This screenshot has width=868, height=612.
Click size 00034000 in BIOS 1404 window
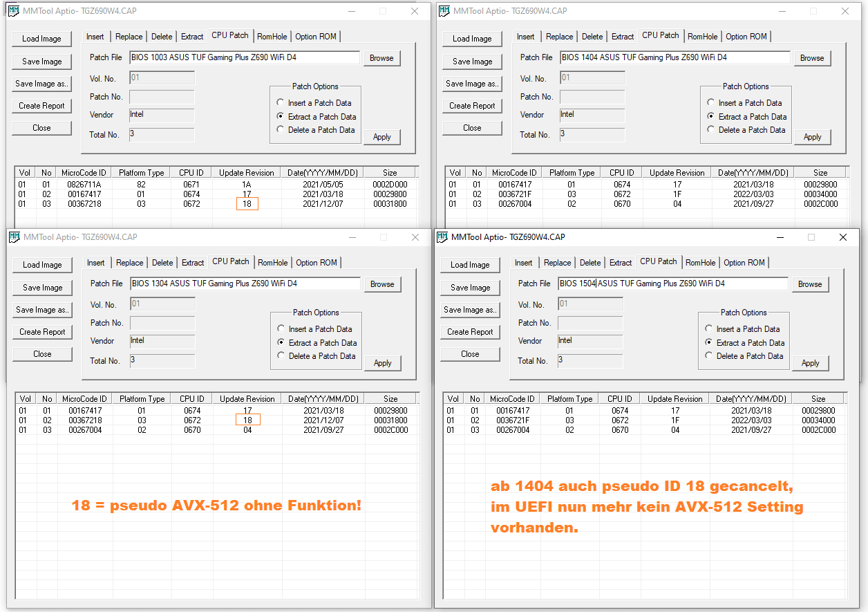click(821, 194)
